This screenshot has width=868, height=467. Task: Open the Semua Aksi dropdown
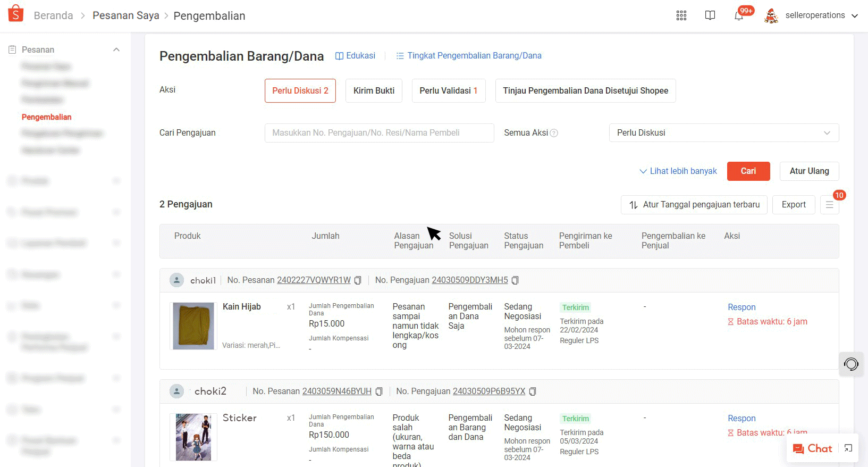(x=723, y=133)
